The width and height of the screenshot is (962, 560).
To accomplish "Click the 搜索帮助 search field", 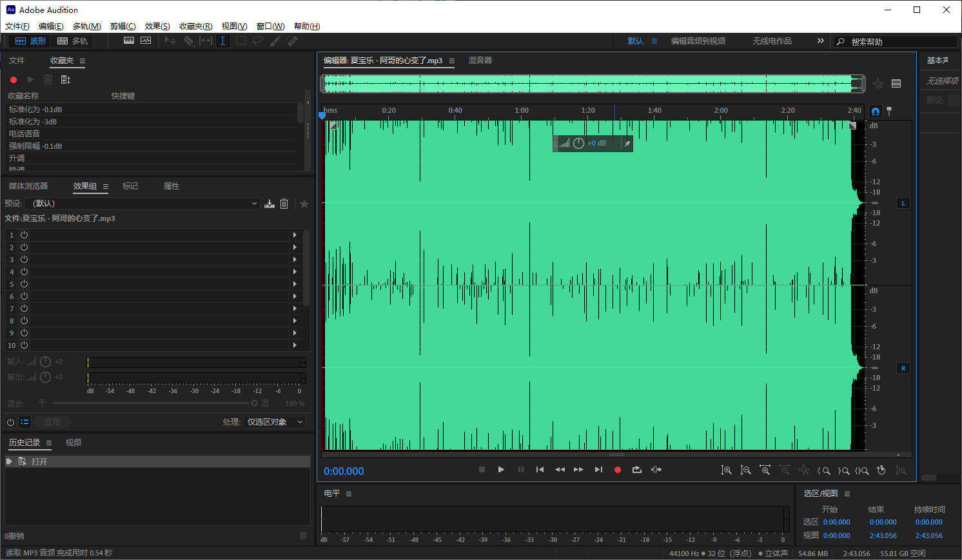I will (x=896, y=41).
